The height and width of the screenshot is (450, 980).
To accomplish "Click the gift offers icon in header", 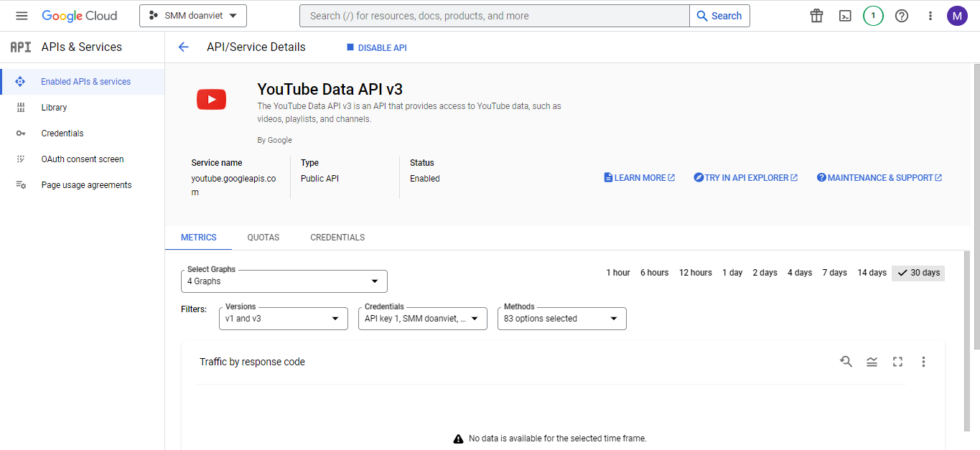I will click(x=816, y=15).
